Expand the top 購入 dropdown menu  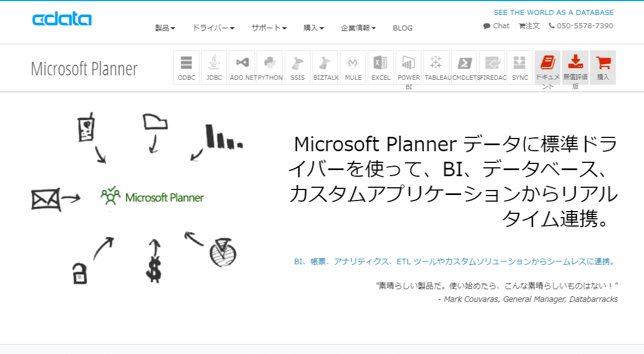pos(314,28)
